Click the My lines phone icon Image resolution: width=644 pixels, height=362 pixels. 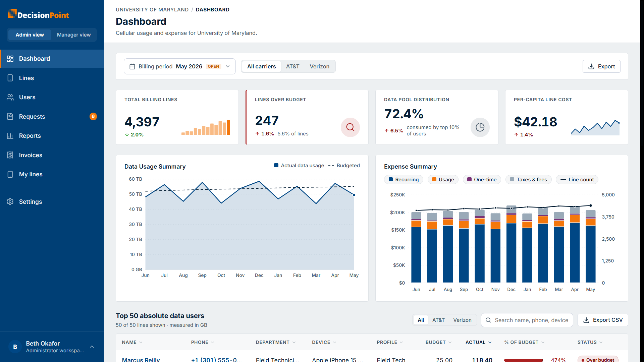10,174
